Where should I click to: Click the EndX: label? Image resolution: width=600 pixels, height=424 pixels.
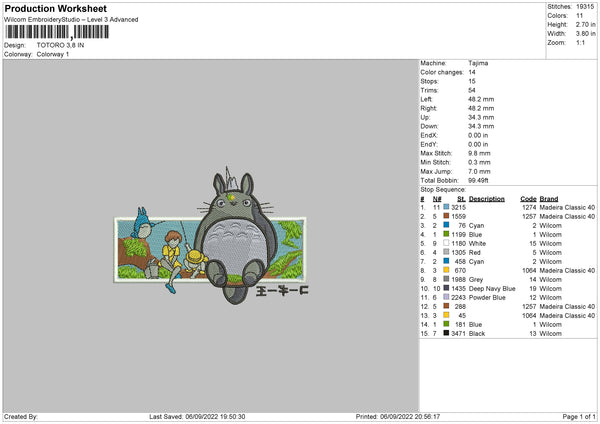pos(429,135)
